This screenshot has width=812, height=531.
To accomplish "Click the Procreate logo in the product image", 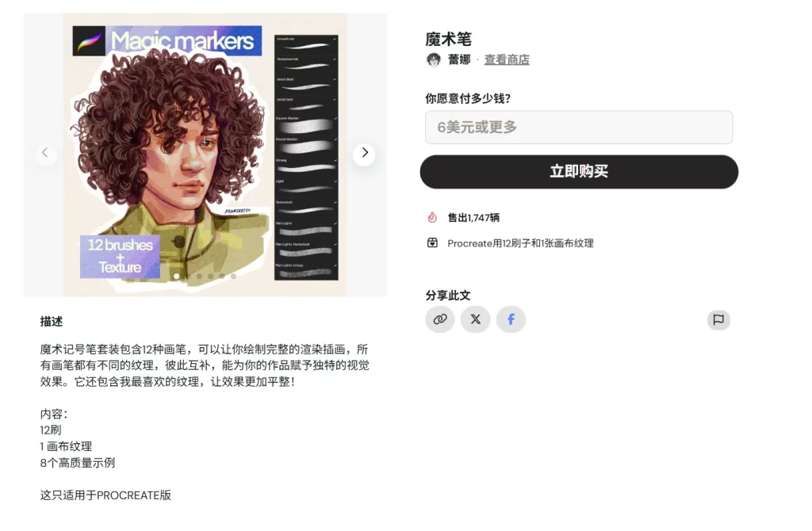I will [x=89, y=41].
